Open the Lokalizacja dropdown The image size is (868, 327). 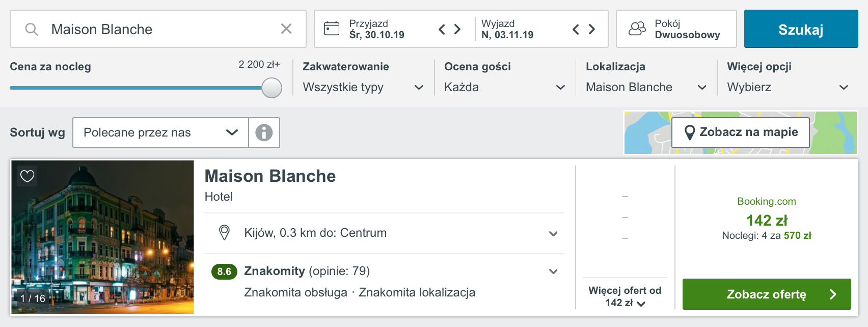click(x=646, y=87)
